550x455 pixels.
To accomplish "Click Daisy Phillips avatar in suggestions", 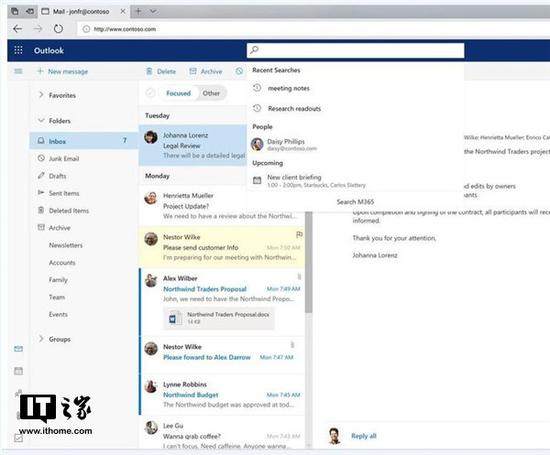I will [x=257, y=144].
